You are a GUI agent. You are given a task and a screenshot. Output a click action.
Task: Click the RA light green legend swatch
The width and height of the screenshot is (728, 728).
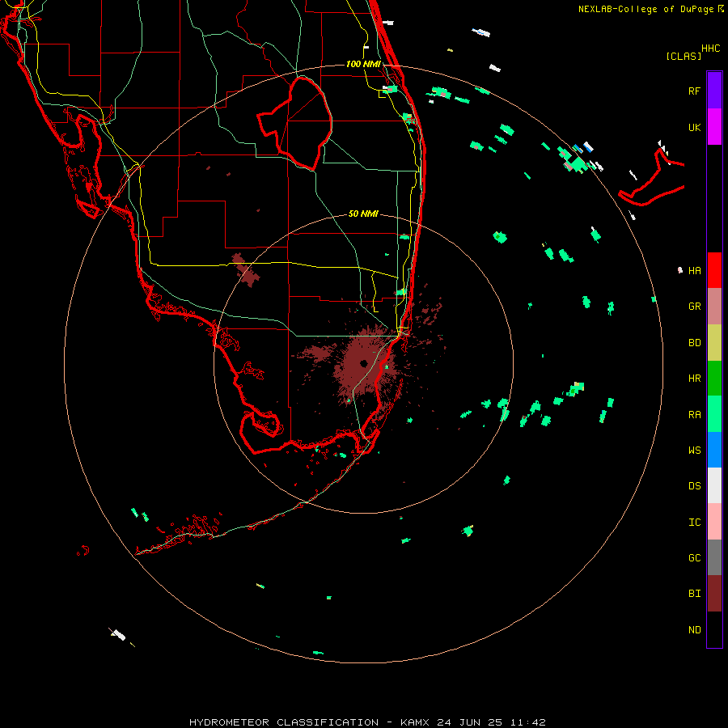pyautogui.click(x=714, y=414)
